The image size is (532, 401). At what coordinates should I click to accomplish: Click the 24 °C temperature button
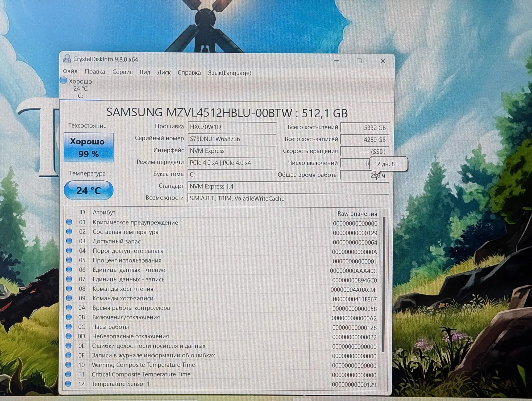(x=89, y=190)
